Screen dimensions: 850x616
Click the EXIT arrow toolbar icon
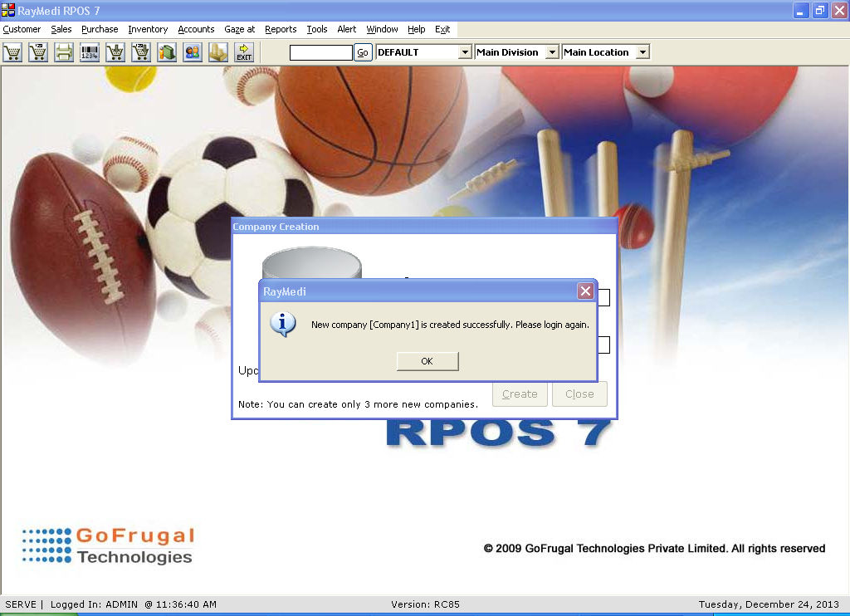(x=244, y=52)
